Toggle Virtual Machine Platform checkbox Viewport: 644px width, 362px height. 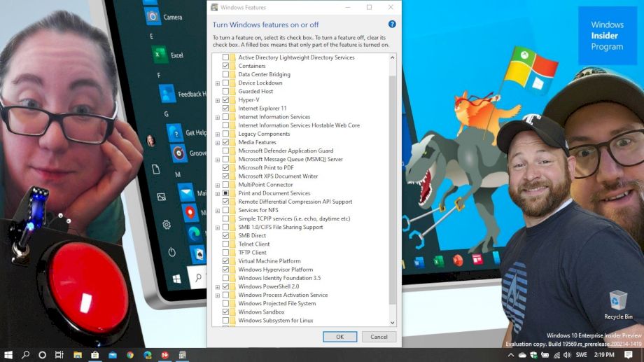click(225, 261)
